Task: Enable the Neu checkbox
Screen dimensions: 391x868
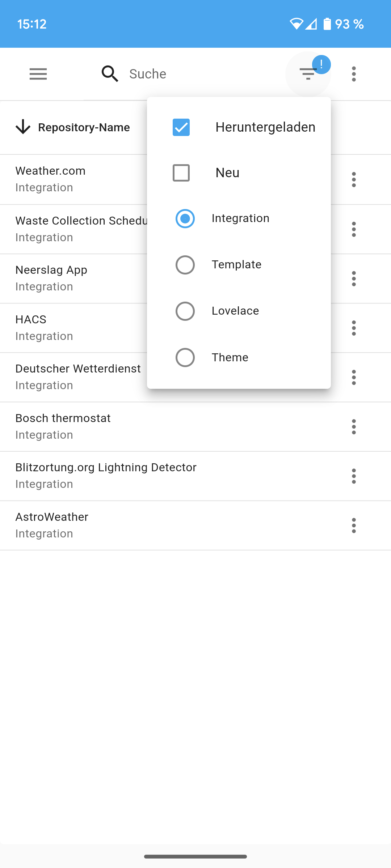Action: (181, 173)
